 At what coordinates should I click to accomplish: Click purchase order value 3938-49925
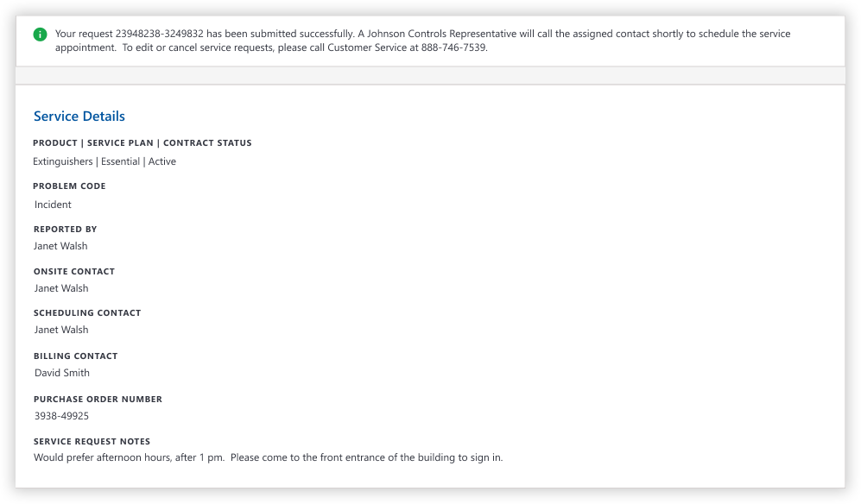tap(61, 416)
